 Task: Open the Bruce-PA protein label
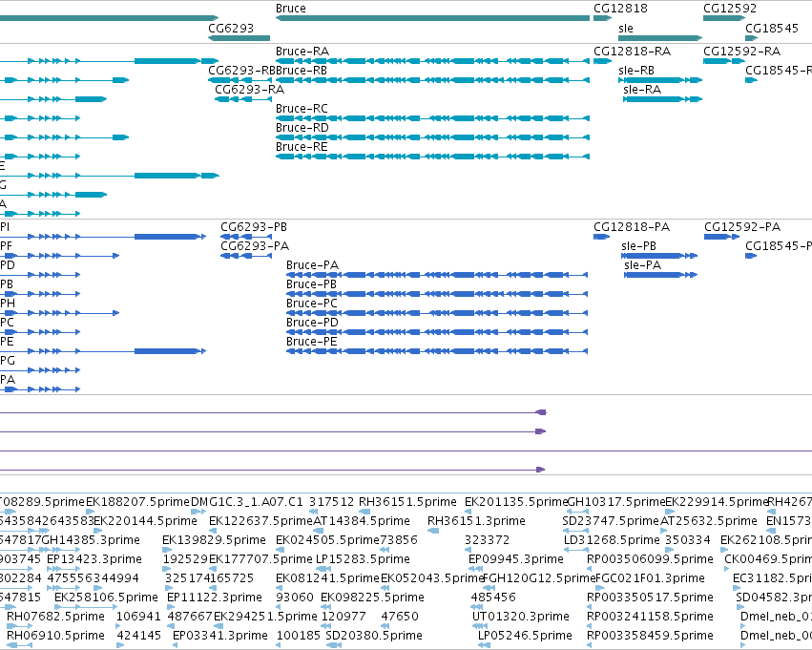pos(312,265)
